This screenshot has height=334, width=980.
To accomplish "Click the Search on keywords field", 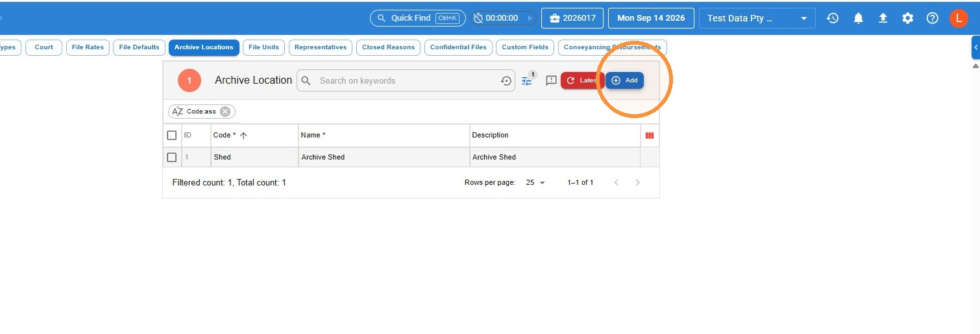I will (x=406, y=80).
